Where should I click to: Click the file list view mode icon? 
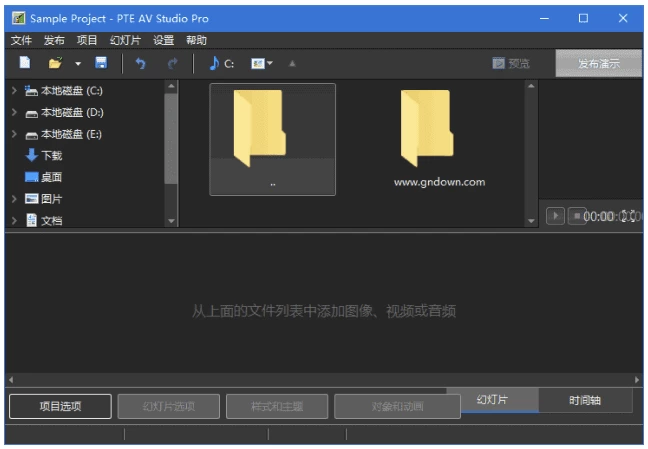pyautogui.click(x=259, y=63)
